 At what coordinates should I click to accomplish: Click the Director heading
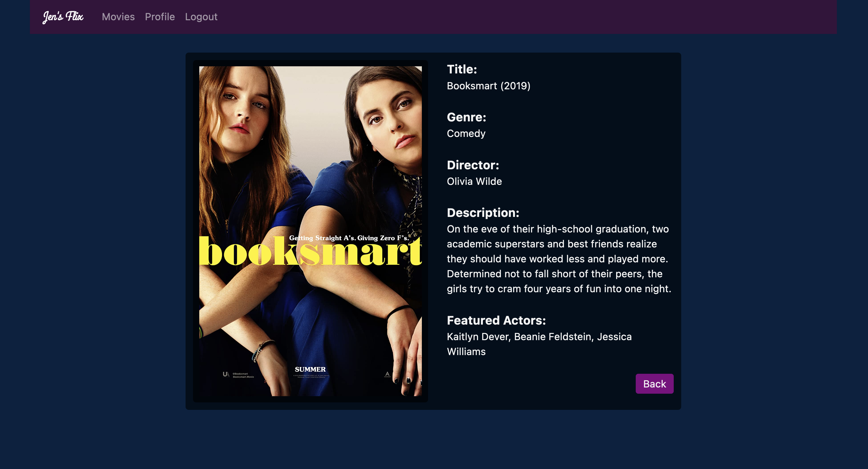(x=473, y=165)
